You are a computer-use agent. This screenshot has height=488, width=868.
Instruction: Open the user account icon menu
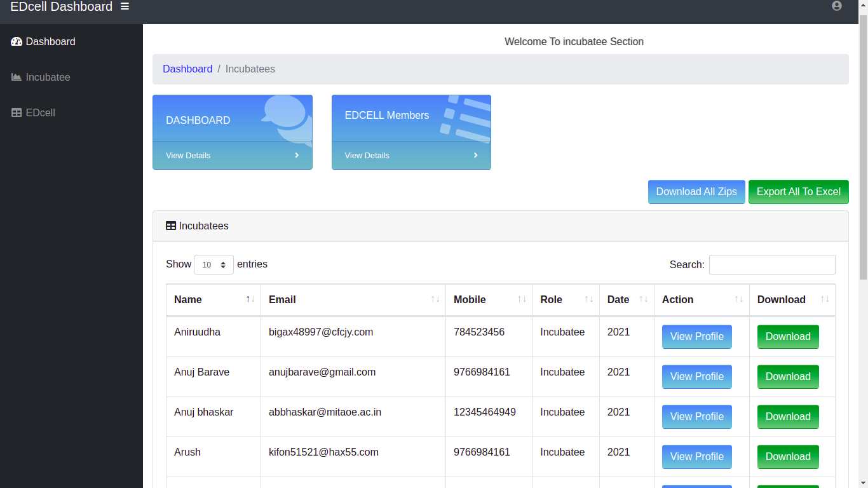(x=836, y=6)
